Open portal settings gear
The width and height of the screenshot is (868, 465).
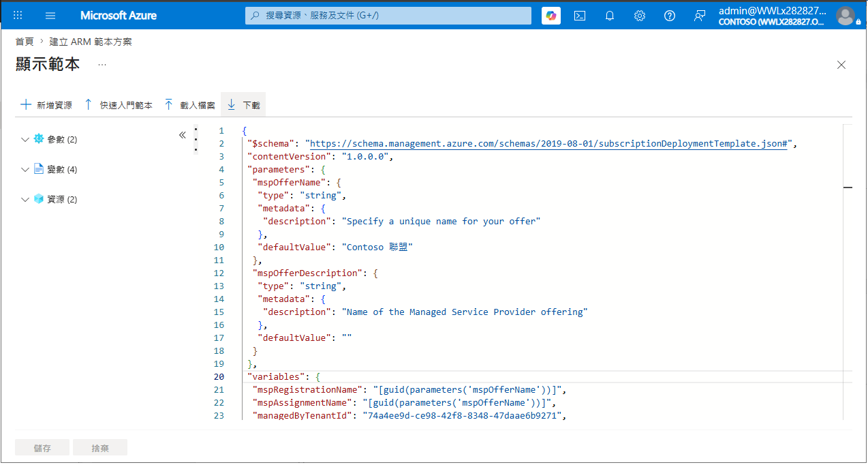pyautogui.click(x=640, y=15)
